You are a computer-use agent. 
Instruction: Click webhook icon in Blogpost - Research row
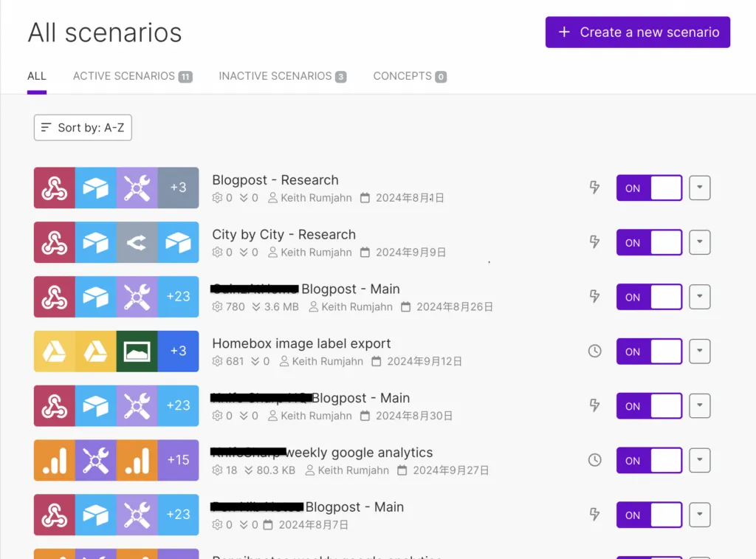55,188
